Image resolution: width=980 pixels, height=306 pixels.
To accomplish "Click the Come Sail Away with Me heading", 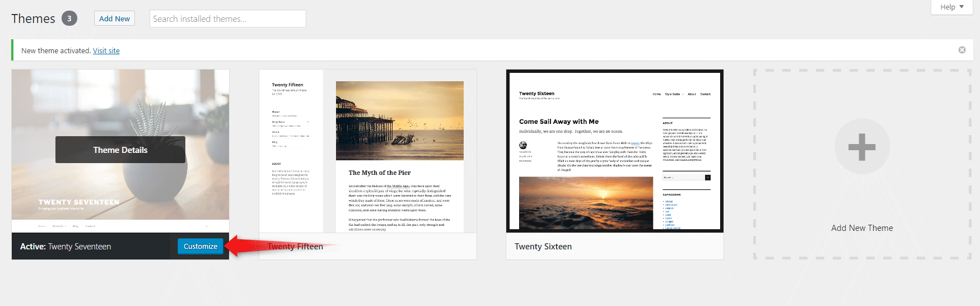I will [x=558, y=122].
